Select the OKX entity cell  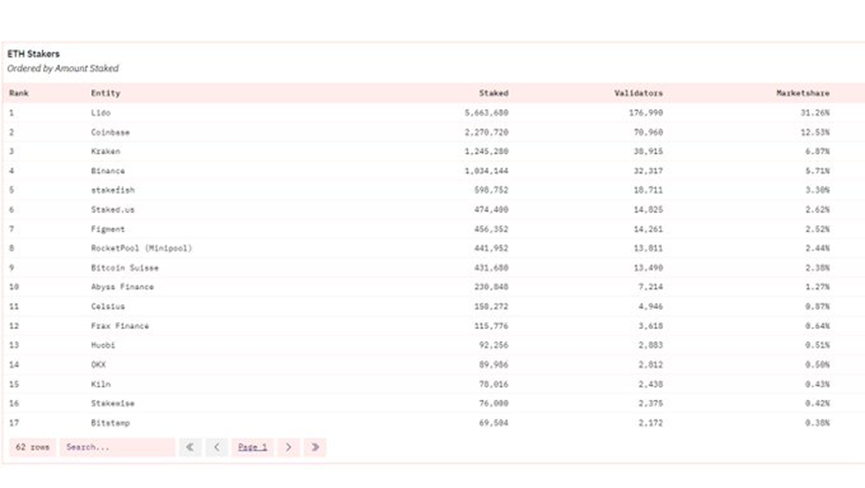[x=98, y=364]
